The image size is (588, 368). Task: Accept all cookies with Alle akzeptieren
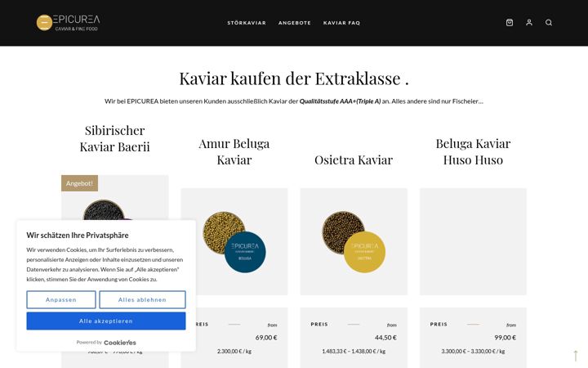coord(105,321)
